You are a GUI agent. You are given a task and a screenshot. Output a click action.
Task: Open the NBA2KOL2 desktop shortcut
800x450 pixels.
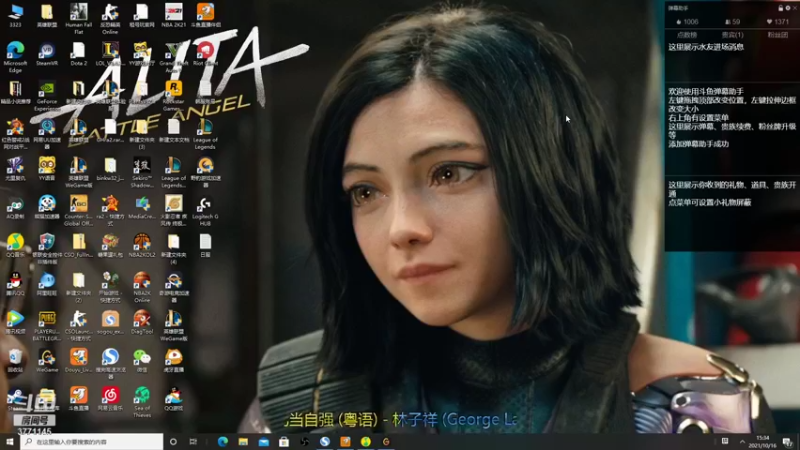point(142,245)
